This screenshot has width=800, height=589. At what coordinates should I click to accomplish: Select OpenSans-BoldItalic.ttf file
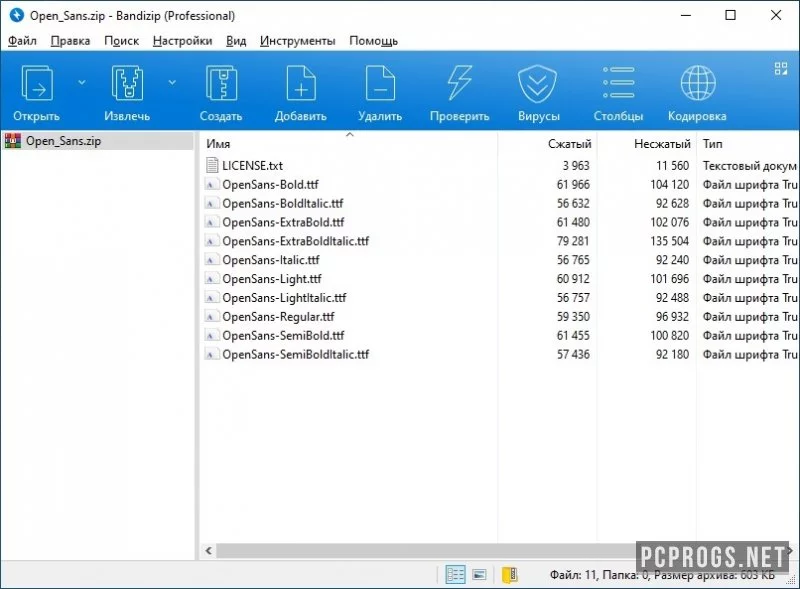(283, 203)
